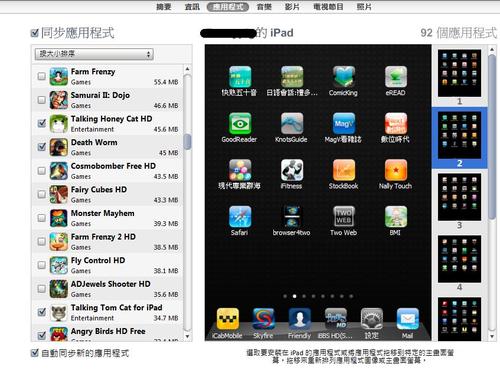Select the iFitness app icon
Image resolution: width=500 pixels, height=380 pixels.
(292, 170)
